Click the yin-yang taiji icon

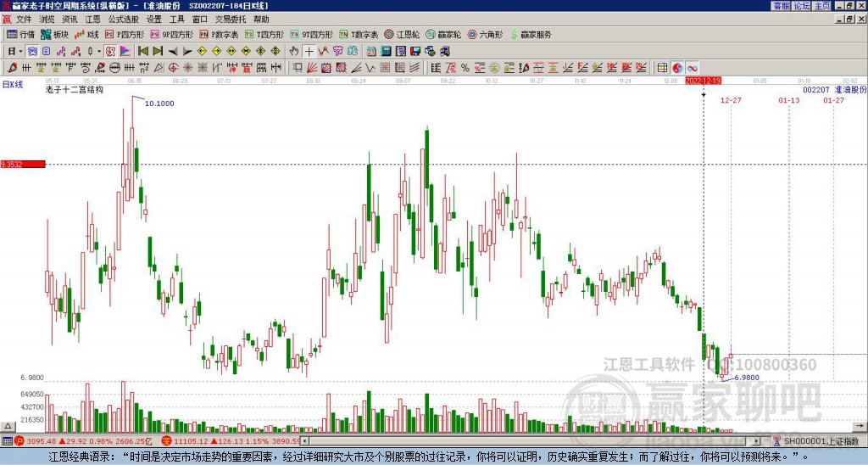click(677, 68)
